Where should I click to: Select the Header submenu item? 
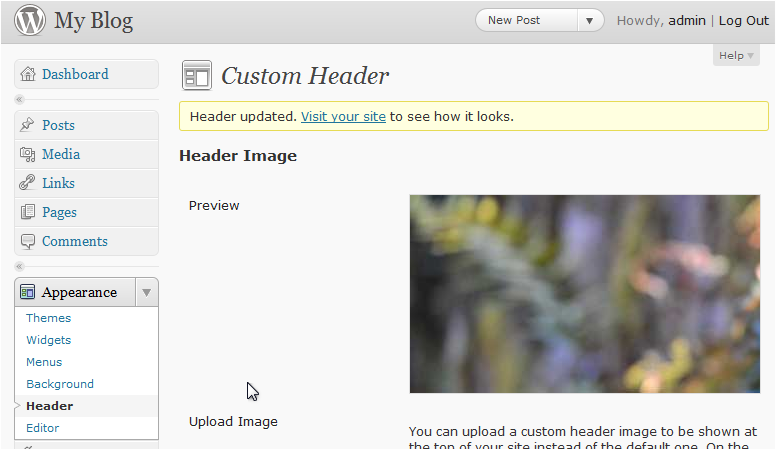pos(49,406)
